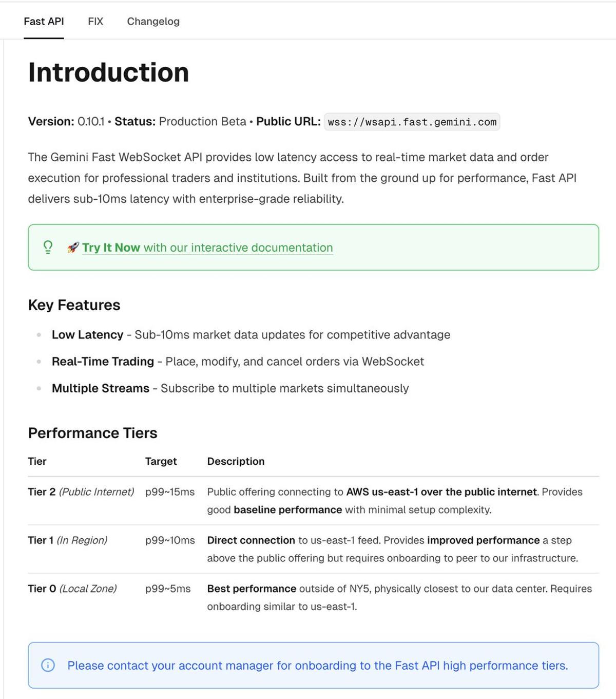Click the Production Beta status text

pos(202,122)
